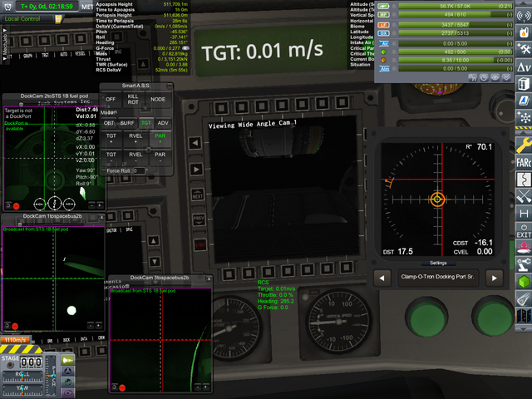Click the alarm clock icon at top-left
The image size is (532, 399).
[x=7, y=7]
